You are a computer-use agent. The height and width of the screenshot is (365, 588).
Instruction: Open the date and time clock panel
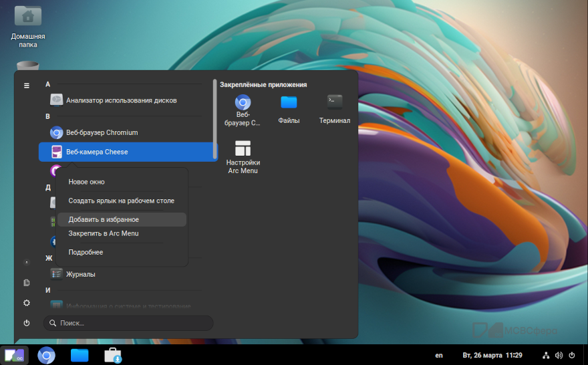(492, 355)
